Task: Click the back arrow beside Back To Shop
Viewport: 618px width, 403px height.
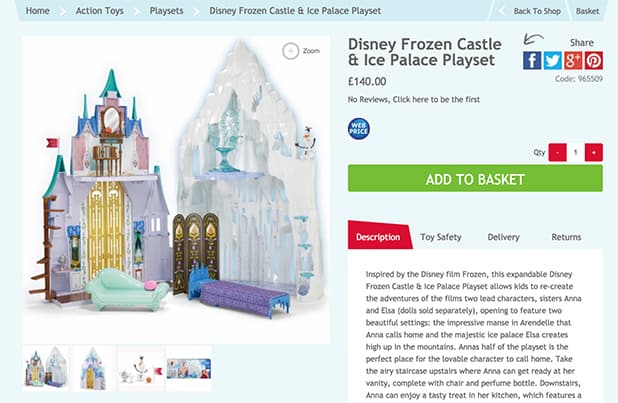Action: click(502, 11)
